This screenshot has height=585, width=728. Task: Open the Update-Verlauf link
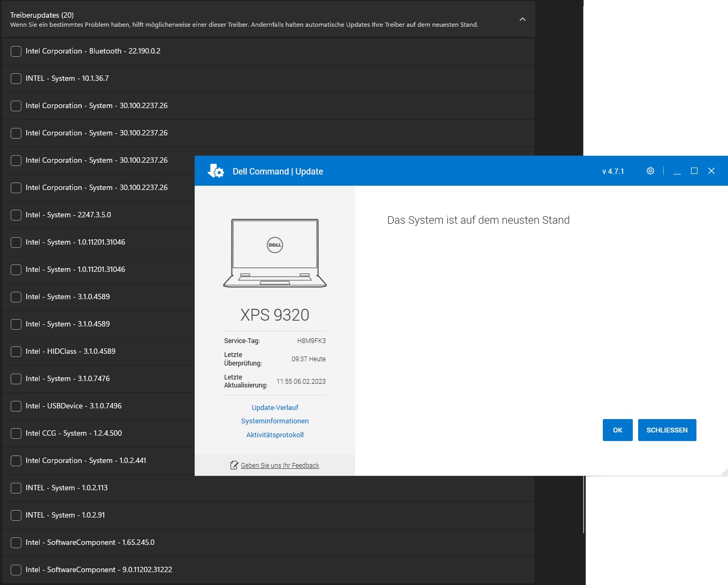point(275,407)
